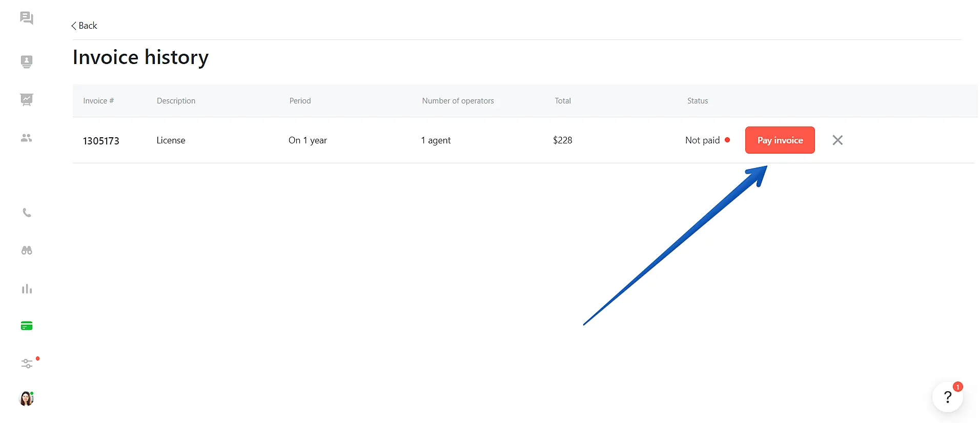980x423 pixels.
Task: Click the Number of operators column header
Action: click(x=458, y=101)
